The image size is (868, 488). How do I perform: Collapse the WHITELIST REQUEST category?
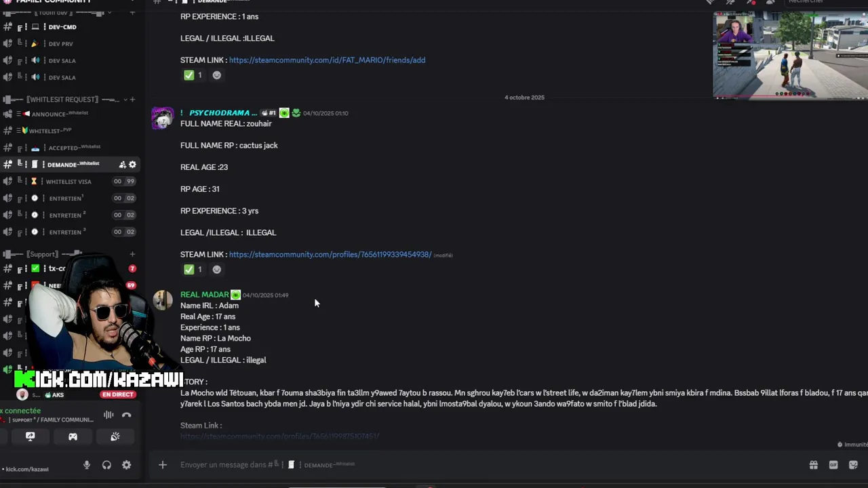(x=62, y=100)
